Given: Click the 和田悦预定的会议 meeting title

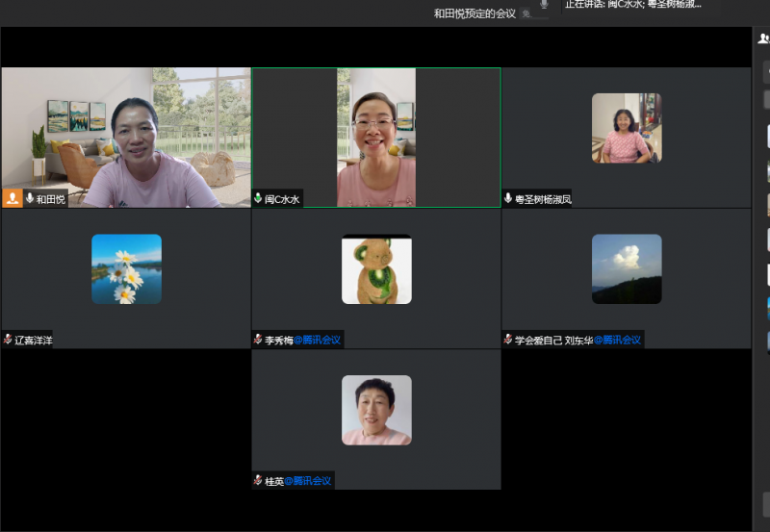Looking at the screenshot, I should pyautogui.click(x=475, y=13).
